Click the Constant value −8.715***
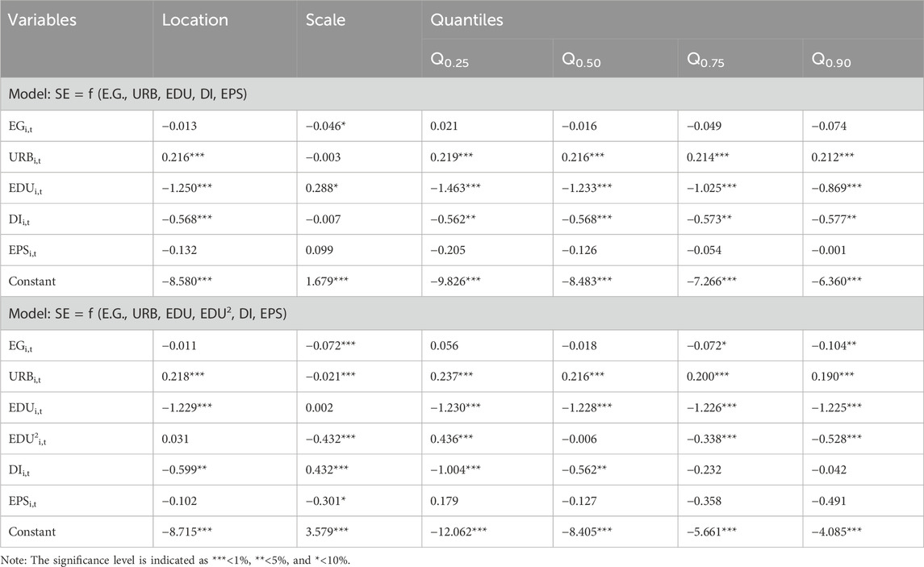924x567 pixels. (186, 532)
